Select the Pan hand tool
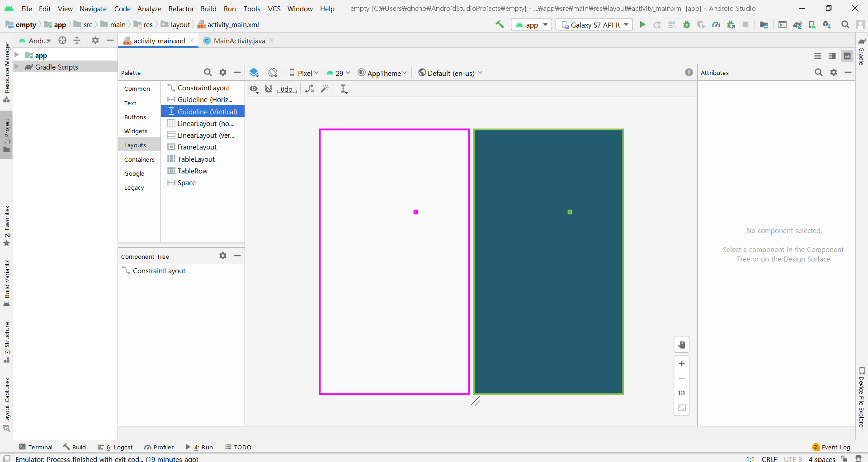This screenshot has width=868, height=462. (x=681, y=345)
